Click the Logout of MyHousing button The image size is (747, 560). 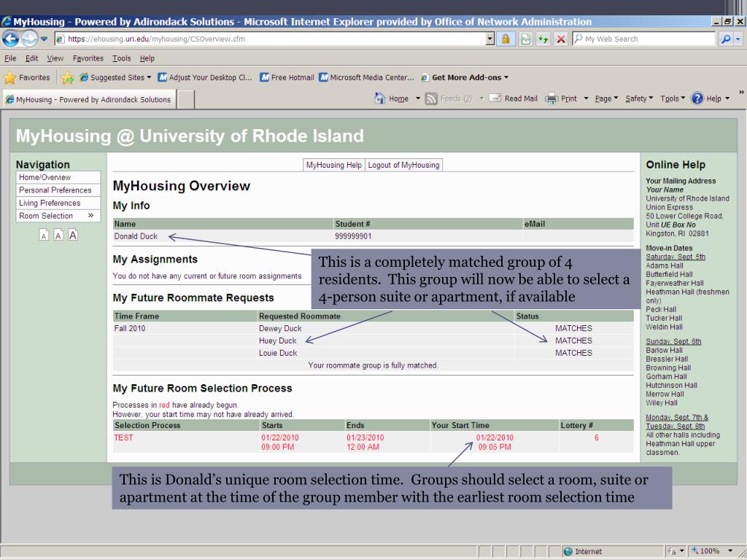[x=403, y=165]
